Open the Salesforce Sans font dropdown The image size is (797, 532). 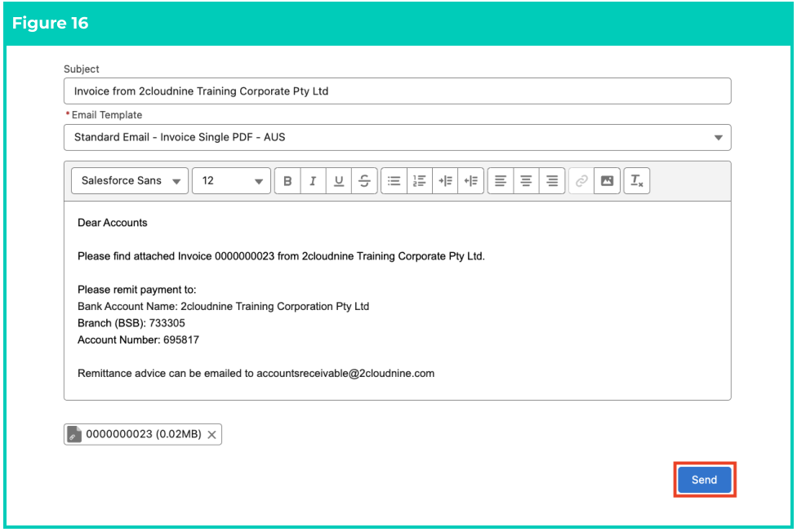[x=130, y=181]
